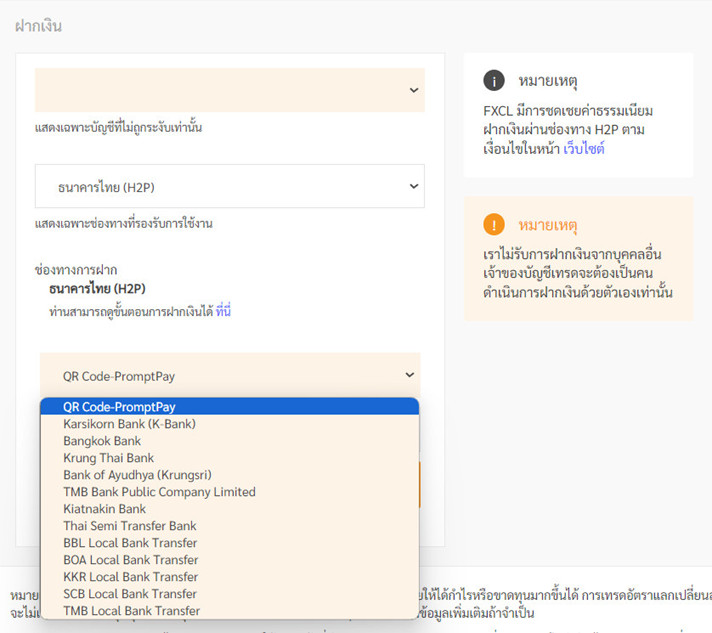Select TMB Local Bank Transfer

(131, 611)
